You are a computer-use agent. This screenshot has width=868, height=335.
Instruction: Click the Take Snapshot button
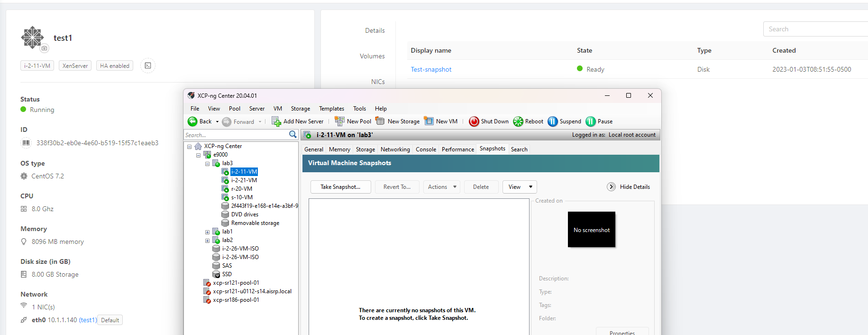[x=340, y=187]
